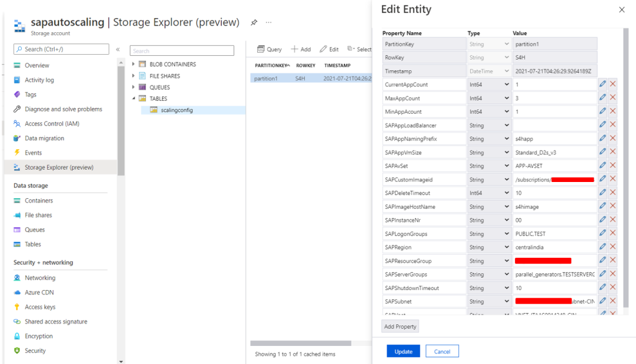Image resolution: width=636 pixels, height=364 pixels.
Task: Edit the SAPAvSet property
Action: pos(602,166)
